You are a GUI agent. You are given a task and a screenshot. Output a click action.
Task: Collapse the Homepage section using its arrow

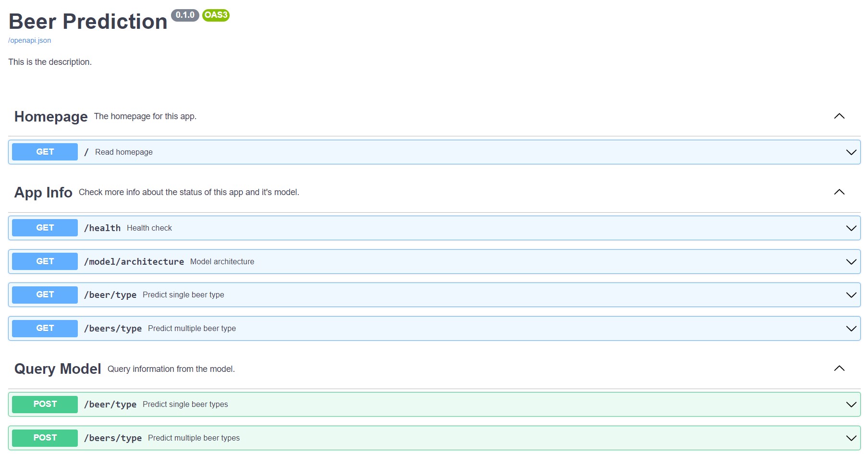[839, 116]
